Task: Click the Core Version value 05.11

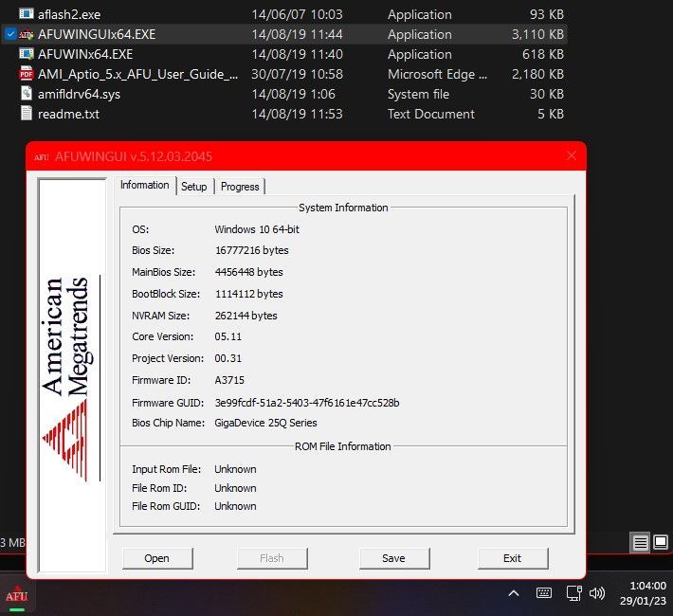Action: coord(227,336)
